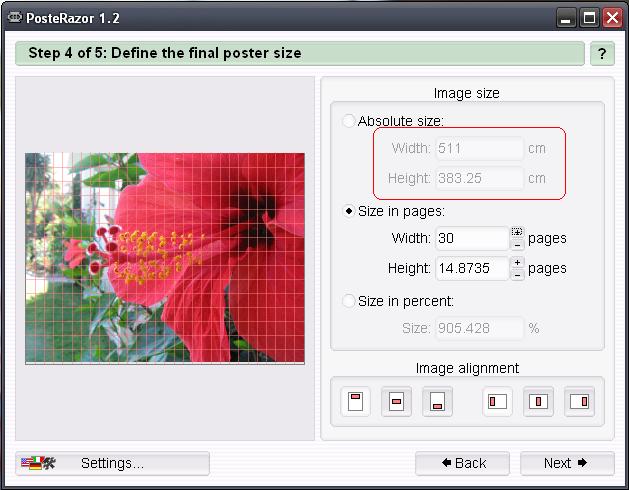Proceed with the Next button
This screenshot has height=490, width=629.
point(567,463)
